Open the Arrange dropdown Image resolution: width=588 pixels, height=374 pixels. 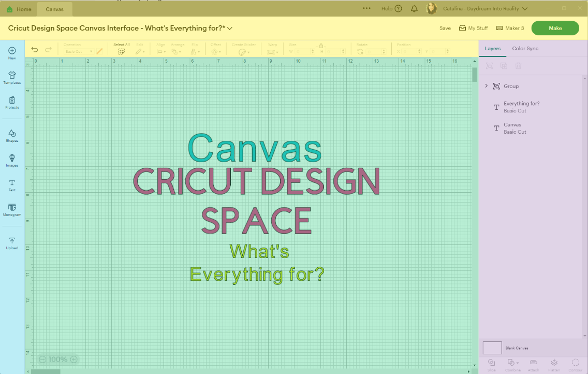(177, 52)
